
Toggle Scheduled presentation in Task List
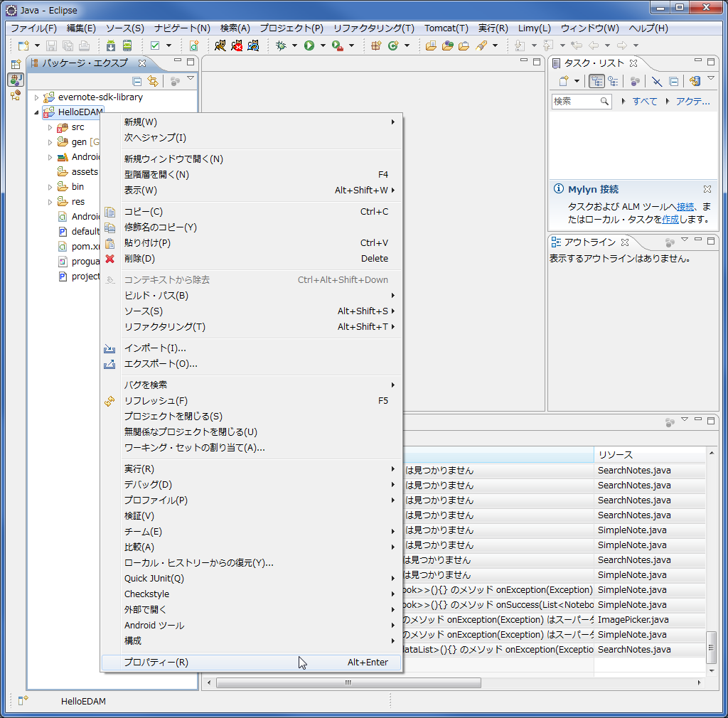(614, 81)
